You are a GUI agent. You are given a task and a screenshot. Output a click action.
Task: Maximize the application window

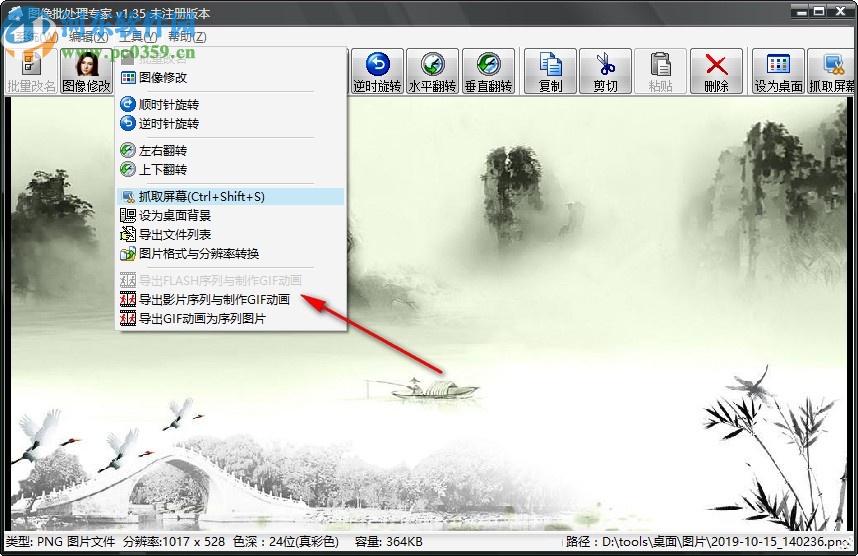(x=819, y=10)
